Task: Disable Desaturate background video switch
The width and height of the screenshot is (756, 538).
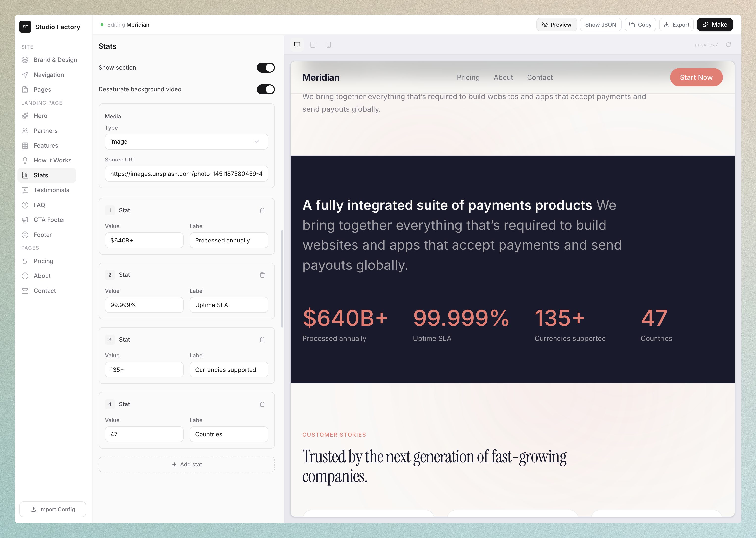Action: coord(265,89)
